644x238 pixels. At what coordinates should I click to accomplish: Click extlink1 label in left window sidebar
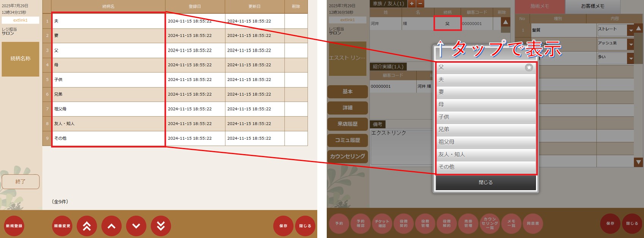point(20,20)
